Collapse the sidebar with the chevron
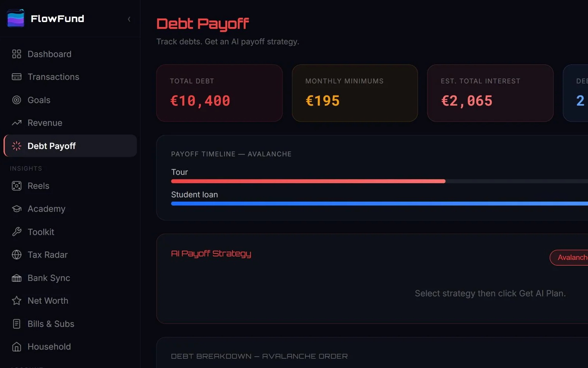The height and width of the screenshot is (368, 588). 129,19
